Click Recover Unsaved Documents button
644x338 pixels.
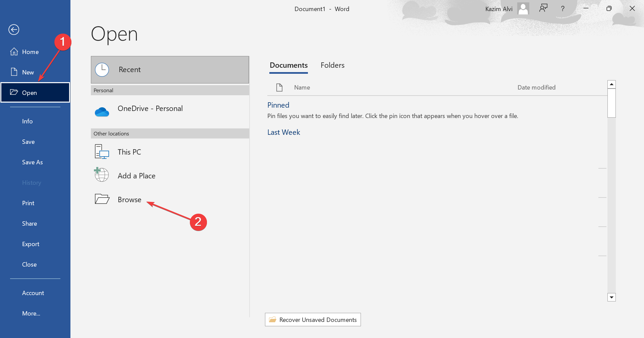coord(313,320)
